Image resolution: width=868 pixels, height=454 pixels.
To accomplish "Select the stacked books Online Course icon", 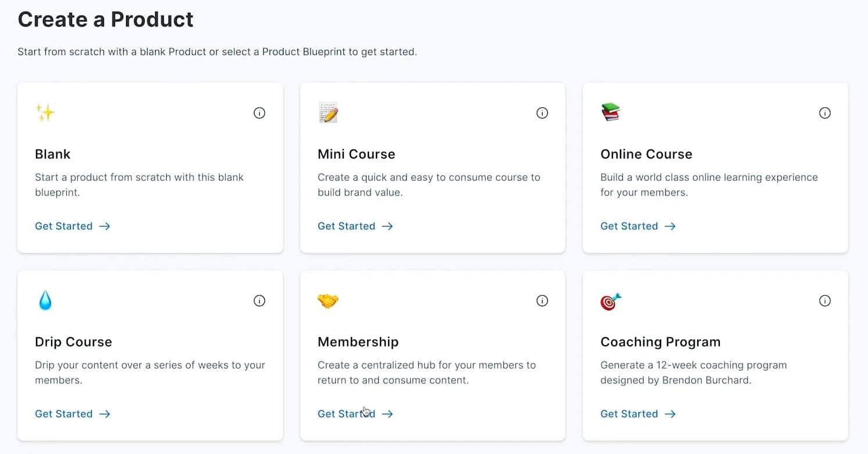I will click(611, 112).
